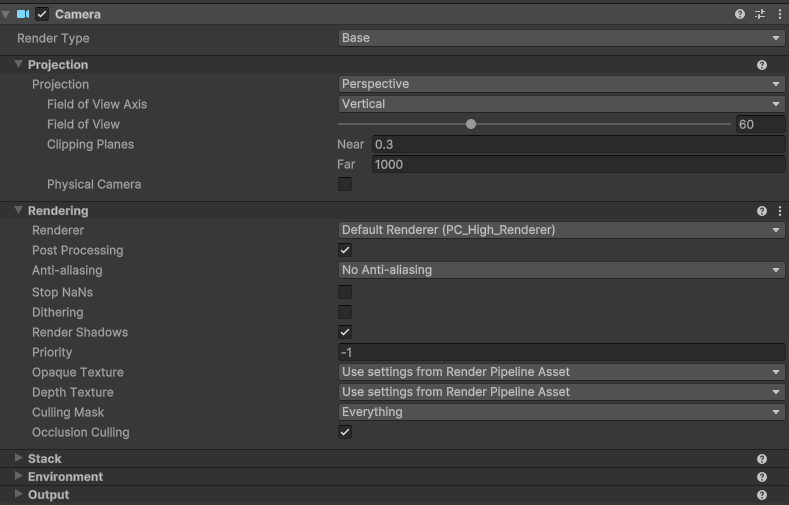Open Depth Texture dropdown
Viewport: 789px width, 505px height.
(x=561, y=392)
